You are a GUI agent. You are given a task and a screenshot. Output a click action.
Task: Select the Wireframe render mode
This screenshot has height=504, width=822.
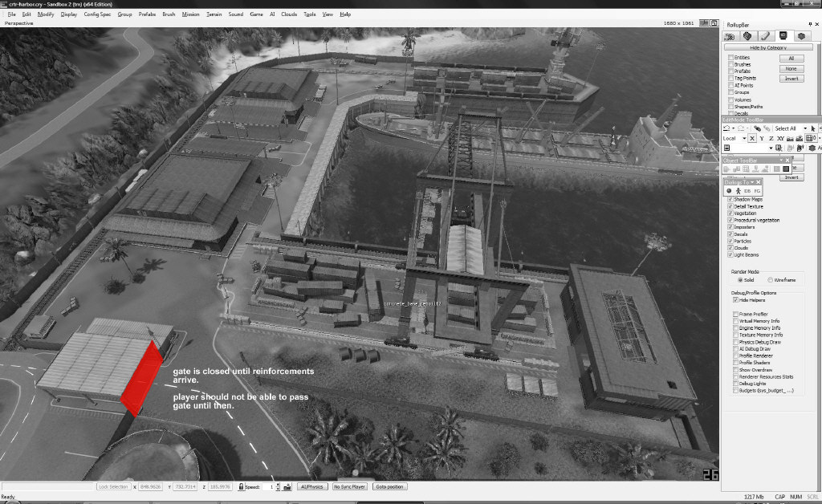coord(770,280)
